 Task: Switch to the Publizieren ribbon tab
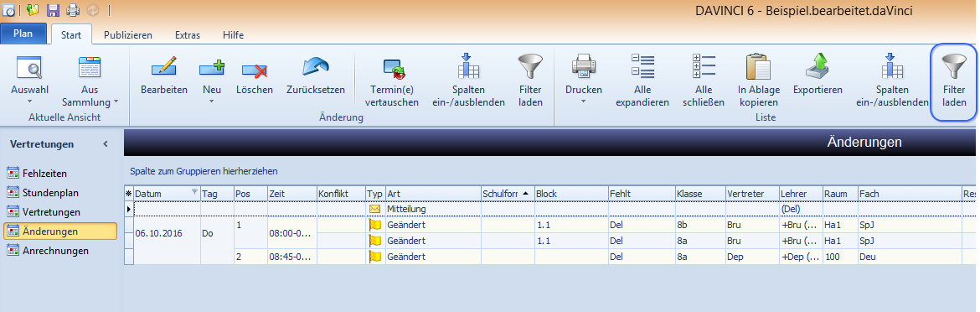[128, 35]
